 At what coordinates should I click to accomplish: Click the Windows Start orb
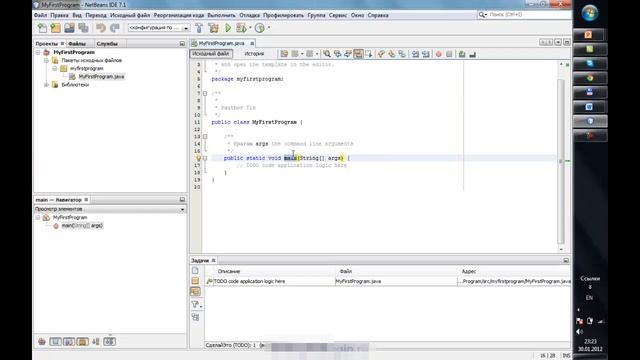(x=589, y=13)
